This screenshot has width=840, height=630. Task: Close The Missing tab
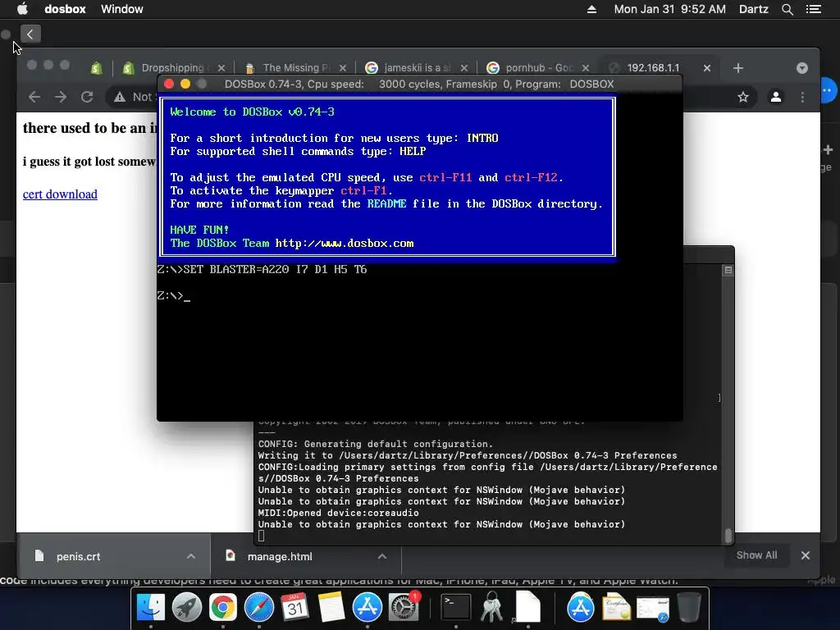pos(343,68)
